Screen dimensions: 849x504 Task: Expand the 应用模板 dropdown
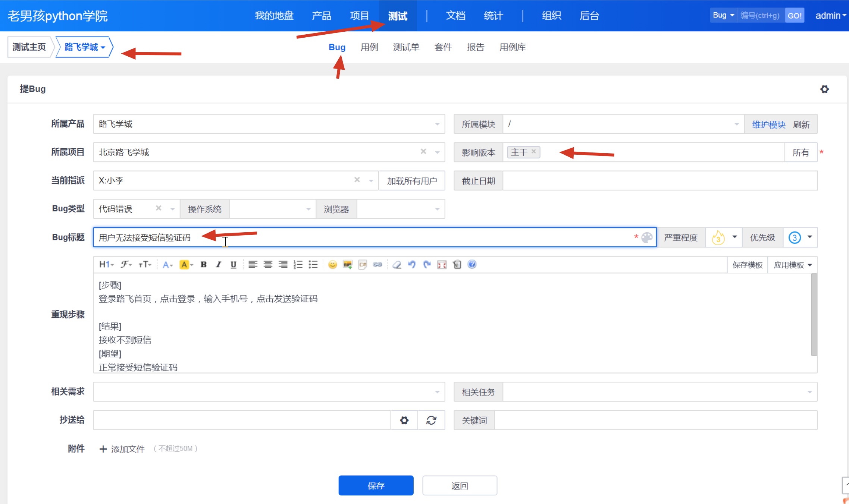793,265
